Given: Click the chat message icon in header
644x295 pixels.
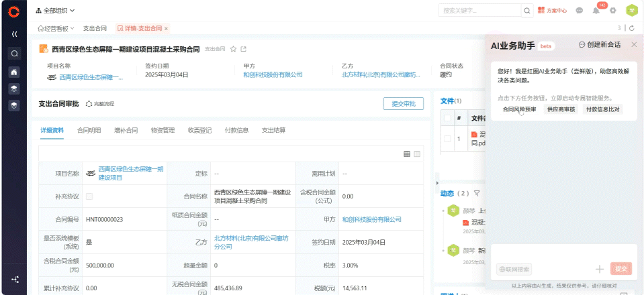Looking at the screenshot, I should pos(579,11).
